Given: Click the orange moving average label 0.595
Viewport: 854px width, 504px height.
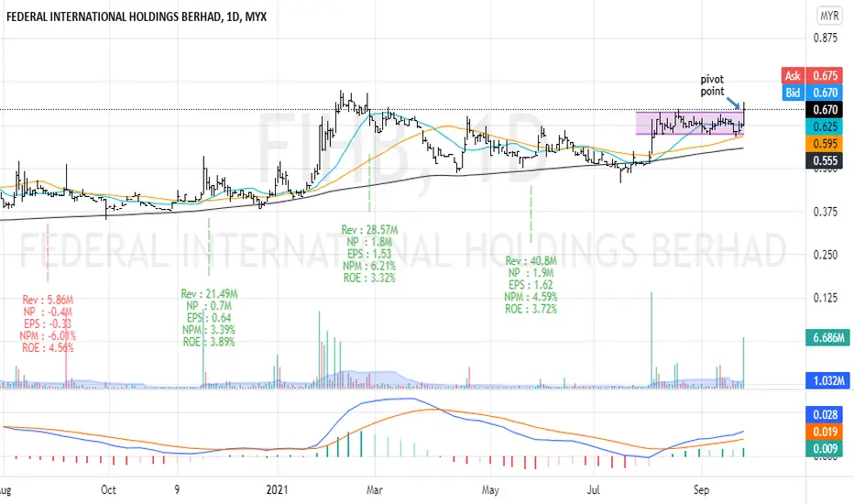Looking at the screenshot, I should point(825,144).
